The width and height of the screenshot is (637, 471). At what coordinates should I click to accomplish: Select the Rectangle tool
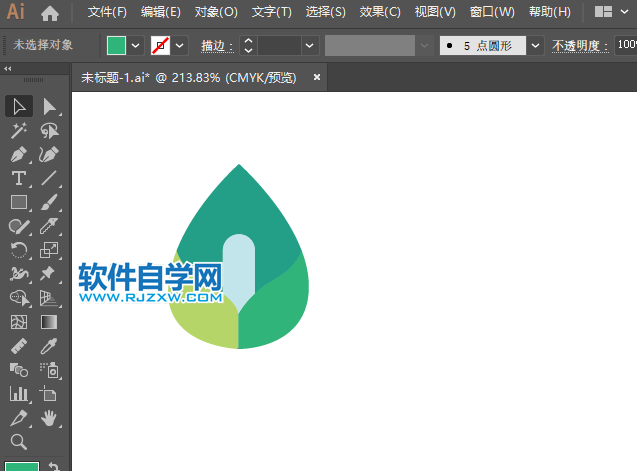[19, 202]
